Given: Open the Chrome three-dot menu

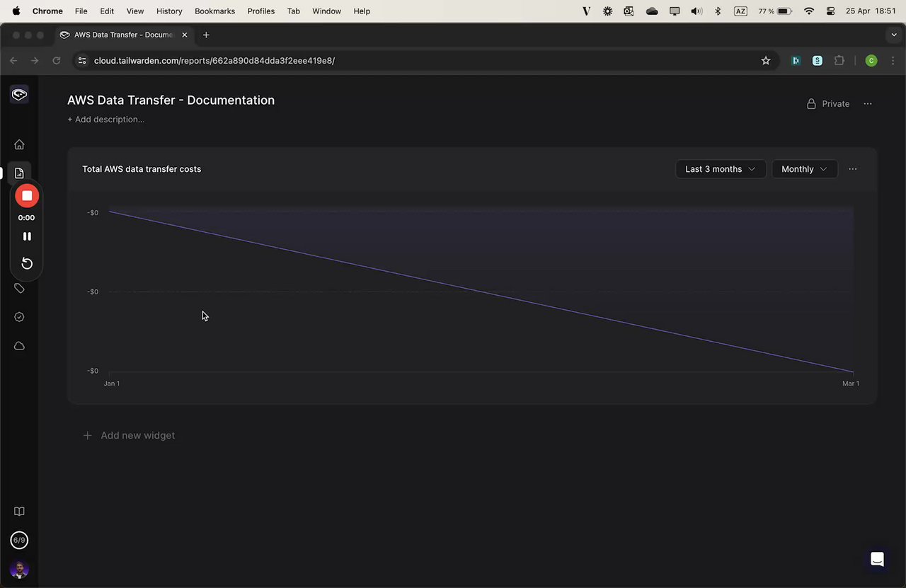Looking at the screenshot, I should click(x=893, y=61).
